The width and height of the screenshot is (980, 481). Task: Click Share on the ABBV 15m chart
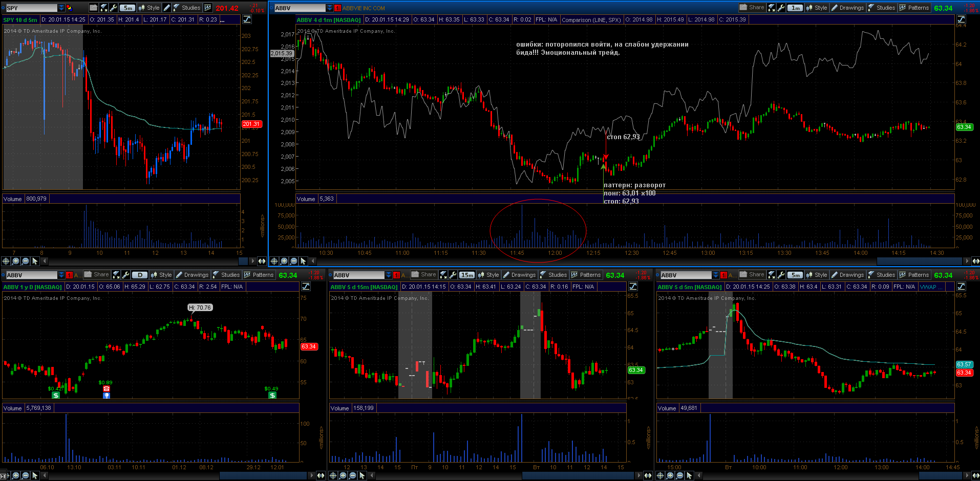[x=424, y=275]
